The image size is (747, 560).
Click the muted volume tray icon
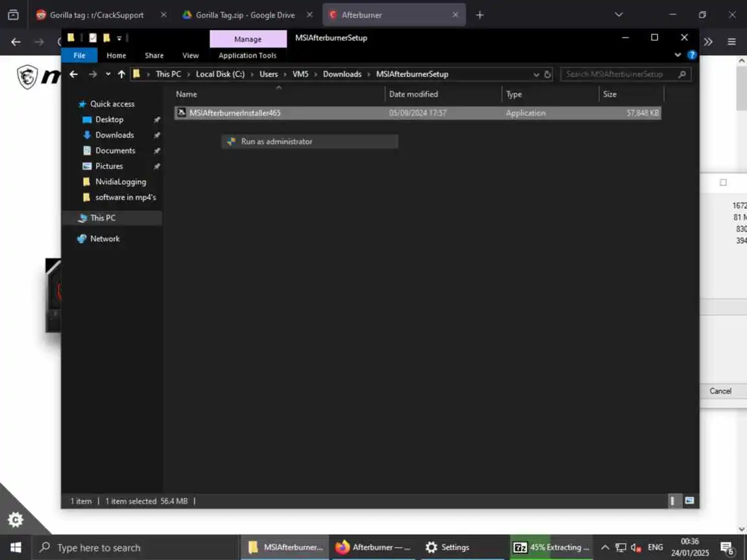coord(636,548)
